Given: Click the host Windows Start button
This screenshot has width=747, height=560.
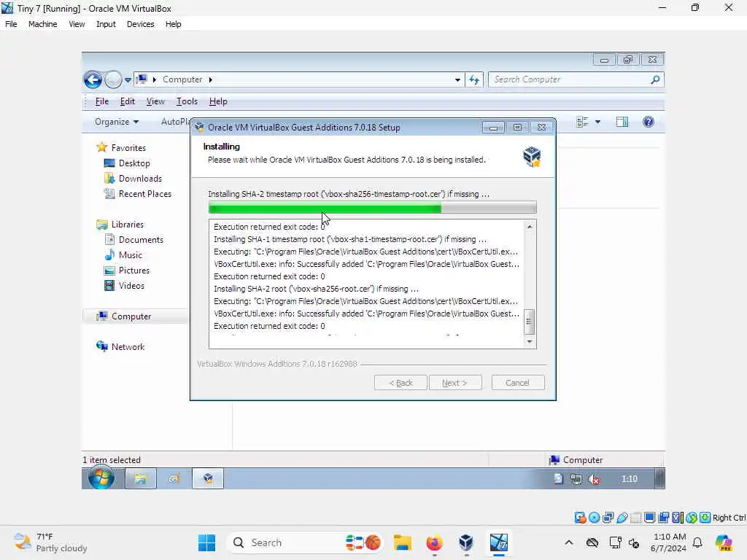Looking at the screenshot, I should point(206,542).
